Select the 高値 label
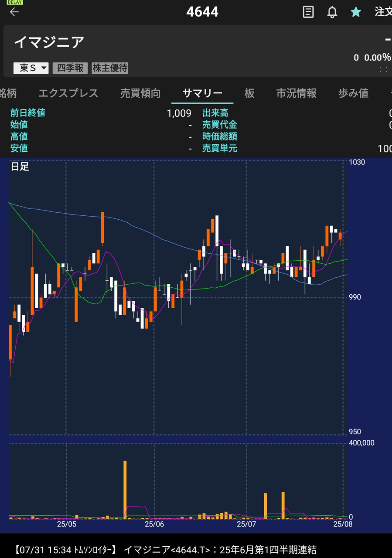The width and height of the screenshot is (392, 558). click(x=19, y=136)
